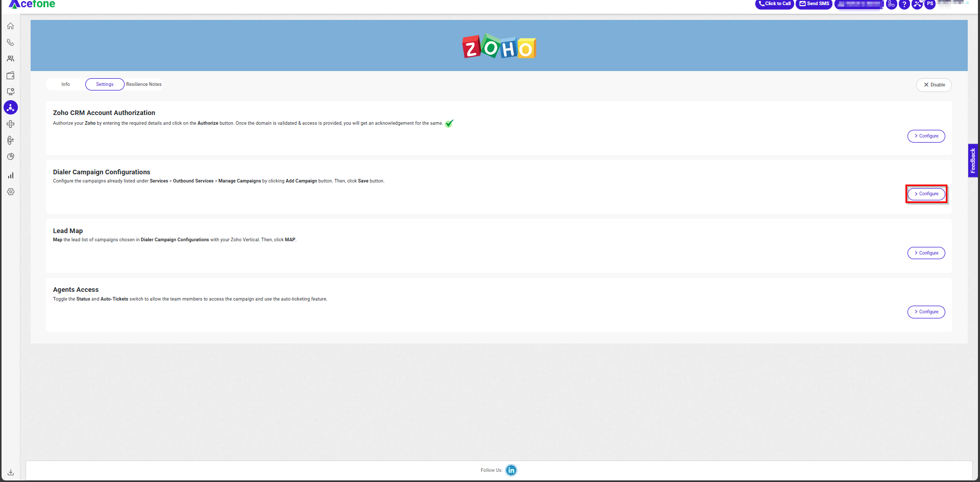Configure Zoho CRM Account Authorization
980x482 pixels.
point(926,136)
